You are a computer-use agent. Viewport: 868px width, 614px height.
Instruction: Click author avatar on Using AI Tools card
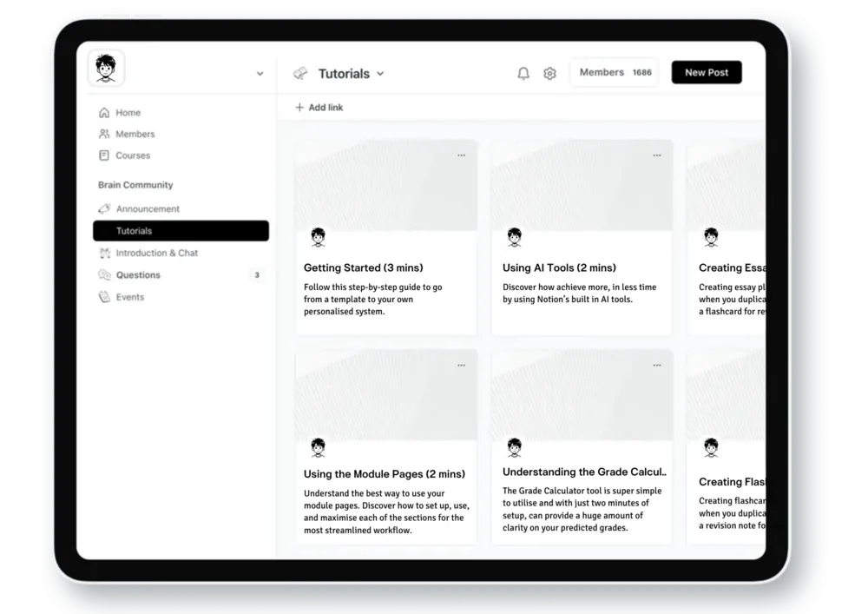click(x=514, y=237)
